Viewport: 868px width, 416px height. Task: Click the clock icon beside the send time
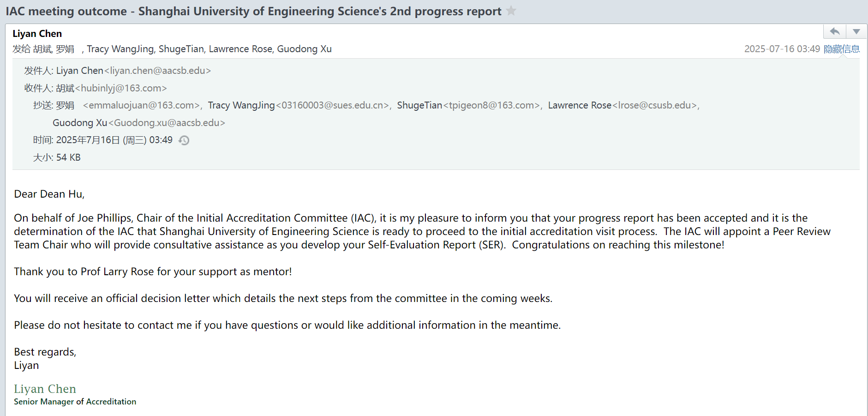coord(184,140)
